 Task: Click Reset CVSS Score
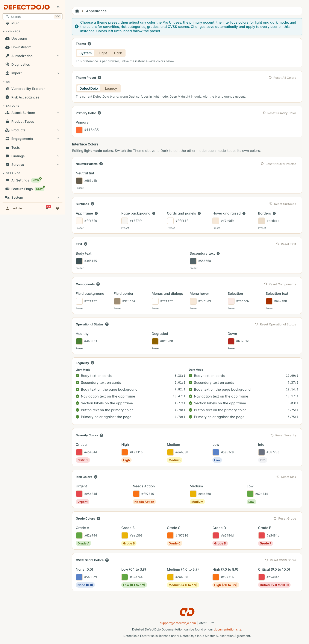pos(280,560)
